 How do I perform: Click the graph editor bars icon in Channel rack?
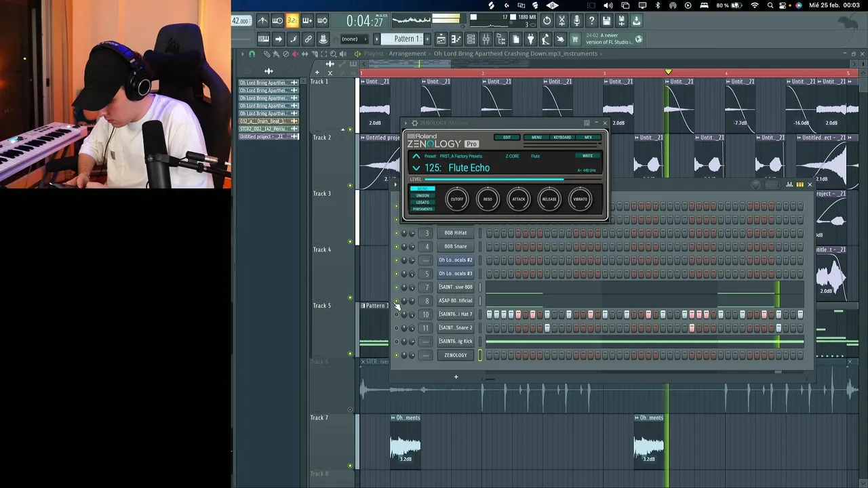[789, 184]
